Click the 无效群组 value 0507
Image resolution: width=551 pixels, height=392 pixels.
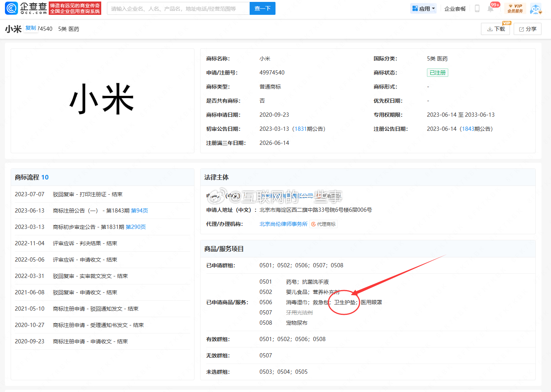pyautogui.click(x=266, y=355)
